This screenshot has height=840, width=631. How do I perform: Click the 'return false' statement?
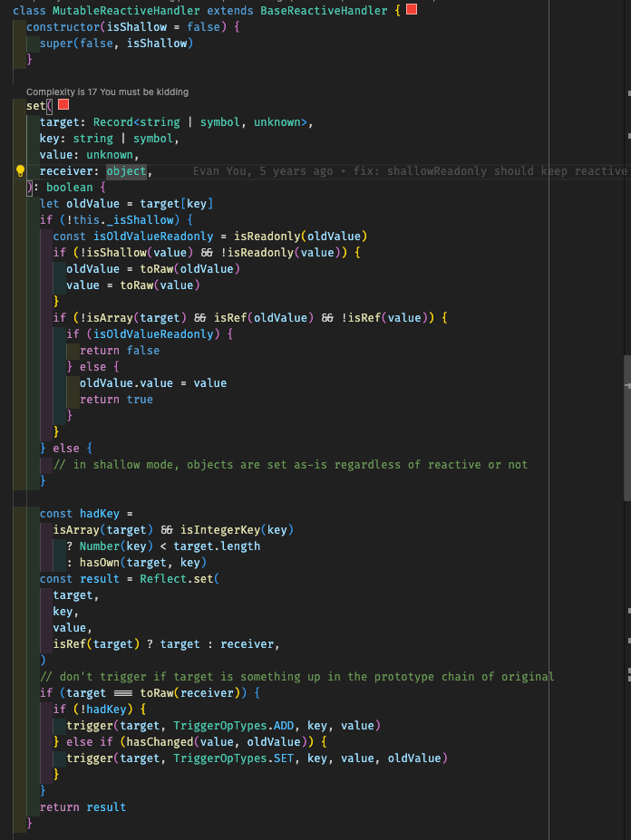pyautogui.click(x=120, y=351)
